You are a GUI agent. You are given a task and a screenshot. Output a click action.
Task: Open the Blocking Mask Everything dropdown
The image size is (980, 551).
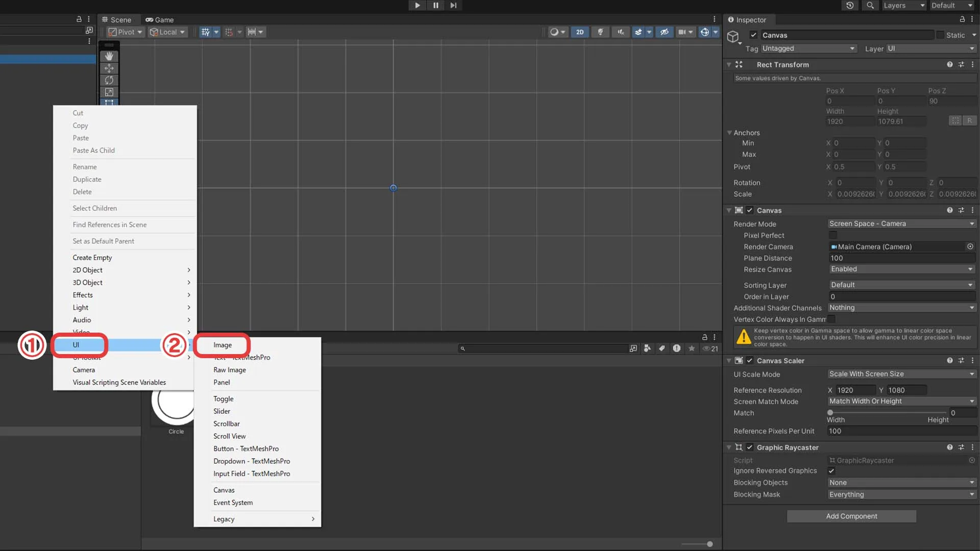901,494
